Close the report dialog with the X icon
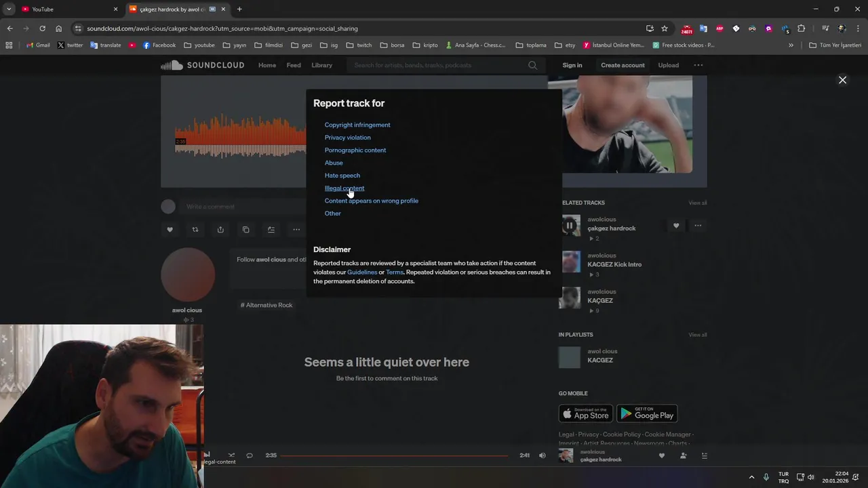 [x=842, y=80]
